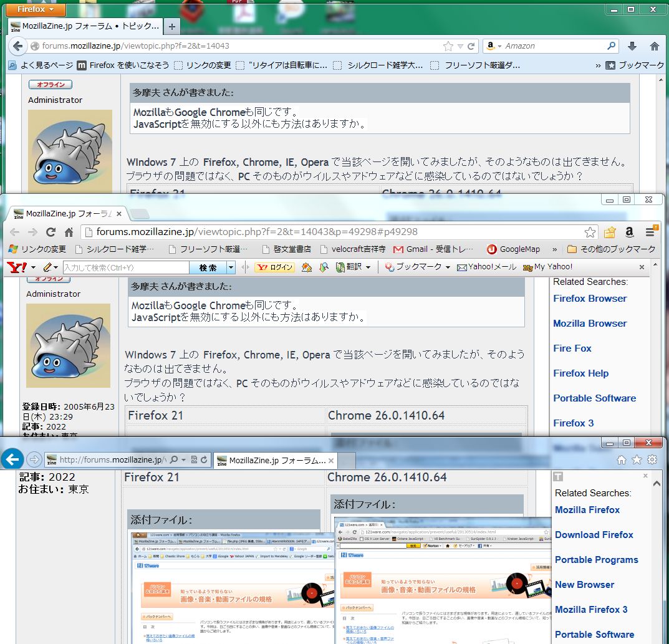669x644 pixels.
Task: Open the ブックマーク dropdown on Yahoo toolbar
Action: pyautogui.click(x=447, y=267)
